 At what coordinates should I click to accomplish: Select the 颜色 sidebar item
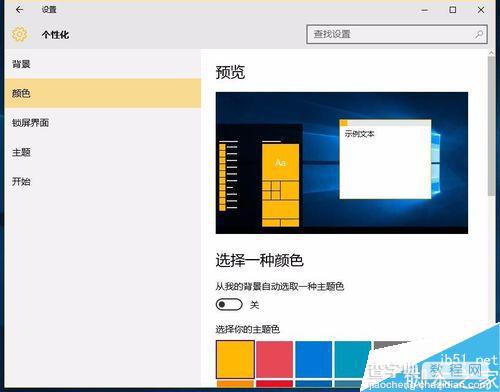pyautogui.click(x=103, y=93)
